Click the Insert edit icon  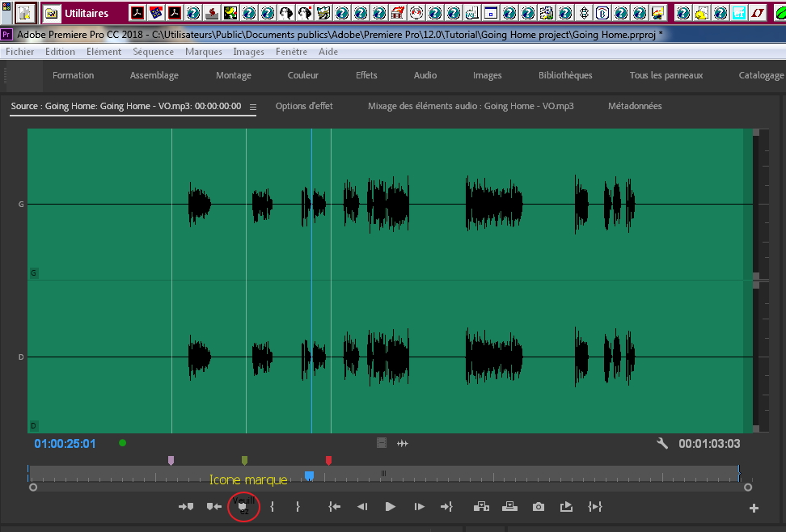click(x=482, y=507)
